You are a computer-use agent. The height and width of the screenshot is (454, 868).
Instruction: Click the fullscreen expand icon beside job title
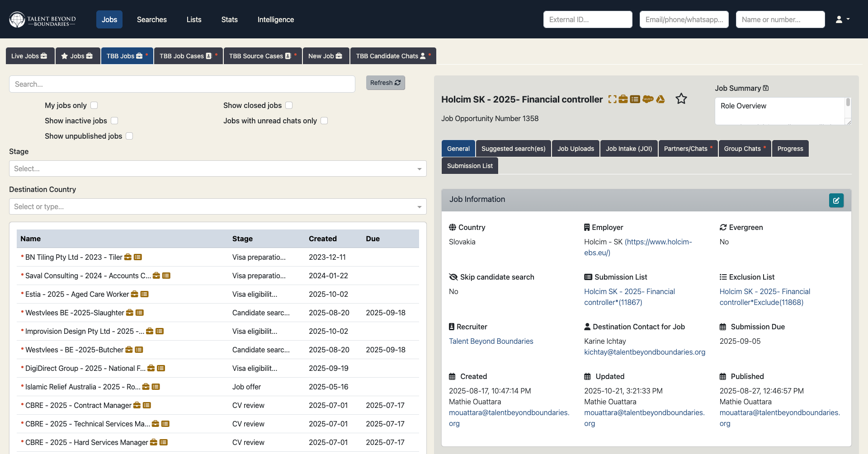[x=612, y=99]
